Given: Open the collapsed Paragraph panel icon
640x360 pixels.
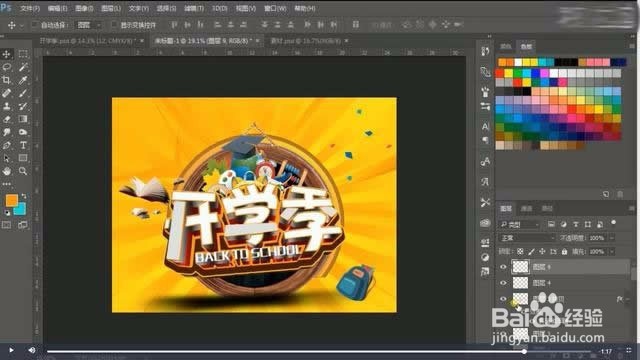Looking at the screenshot, I should (485, 140).
